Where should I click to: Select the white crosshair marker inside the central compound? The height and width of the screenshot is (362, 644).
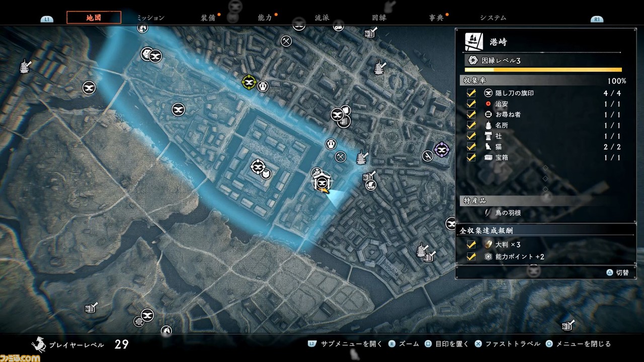coord(257,166)
